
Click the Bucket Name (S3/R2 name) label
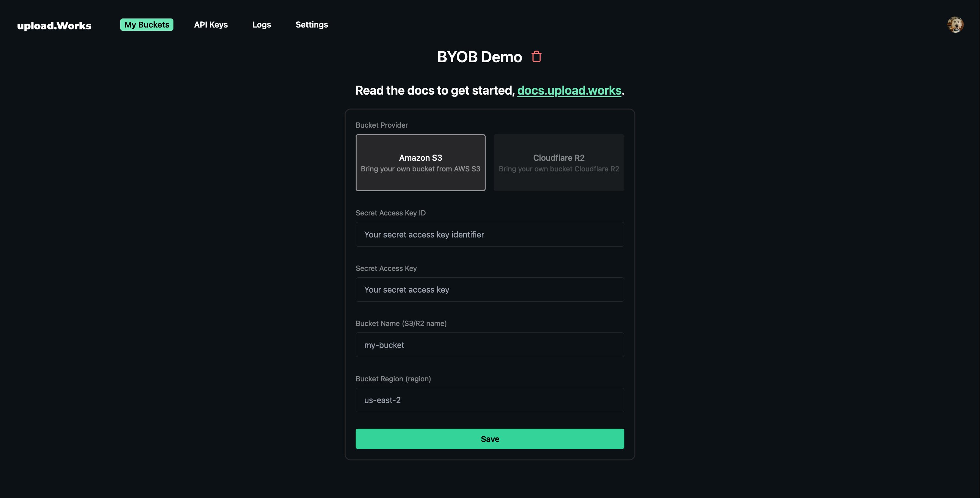point(401,323)
